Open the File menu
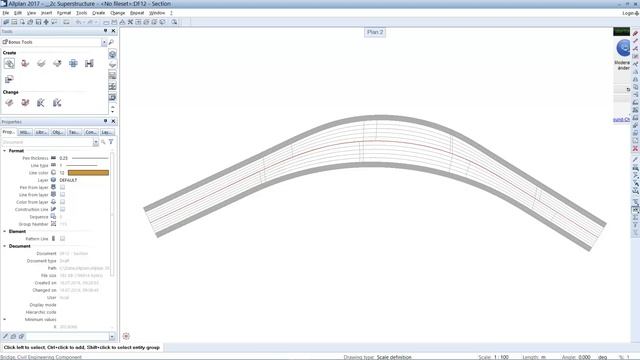The width and height of the screenshot is (640, 360). 5,13
